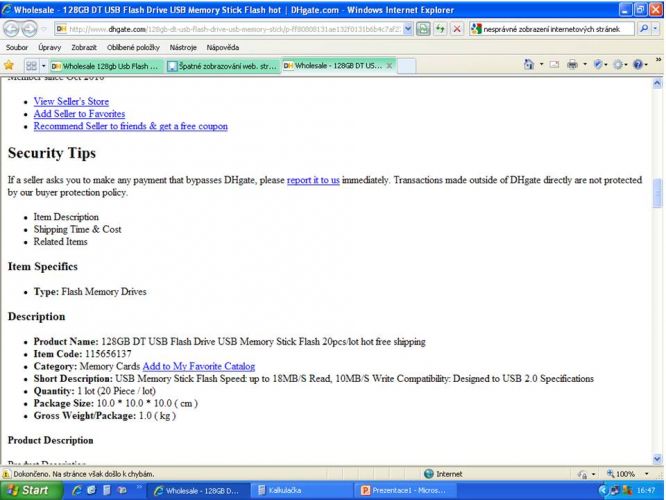Open Favorites Center via the star icon

pos(9,65)
